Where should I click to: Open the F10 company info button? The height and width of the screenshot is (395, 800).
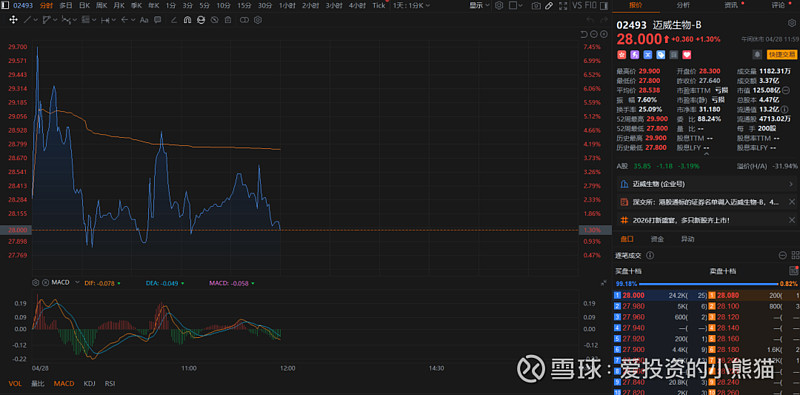click(591, 5)
